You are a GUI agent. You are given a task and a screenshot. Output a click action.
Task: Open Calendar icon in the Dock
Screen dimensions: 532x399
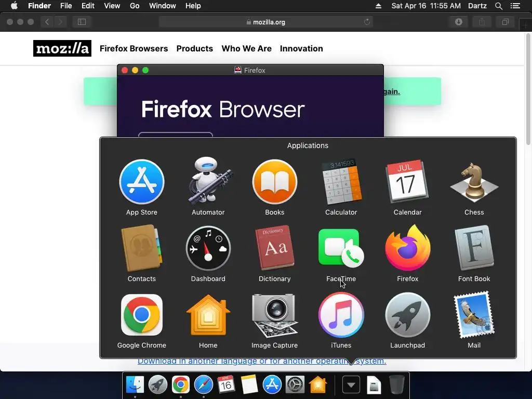pos(227,385)
